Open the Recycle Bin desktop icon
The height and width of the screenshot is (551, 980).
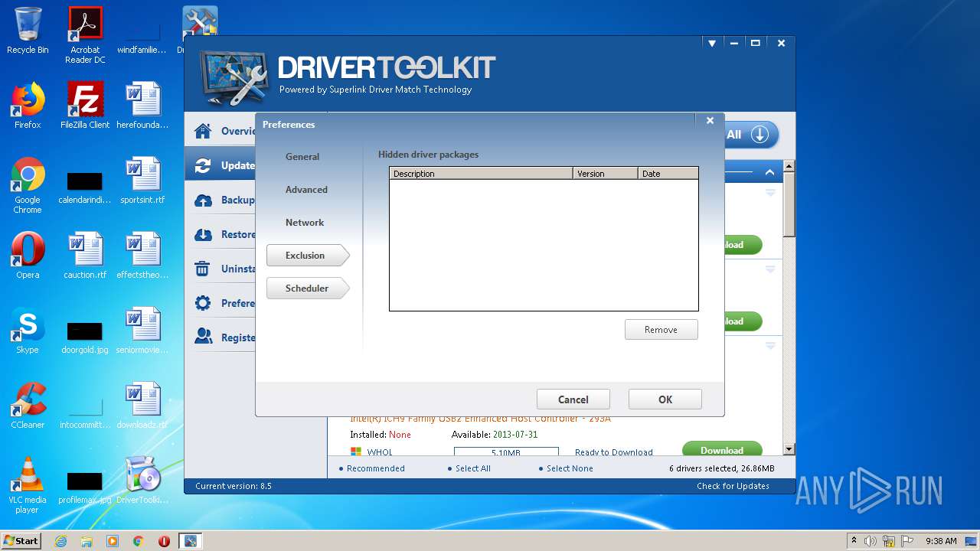click(28, 31)
